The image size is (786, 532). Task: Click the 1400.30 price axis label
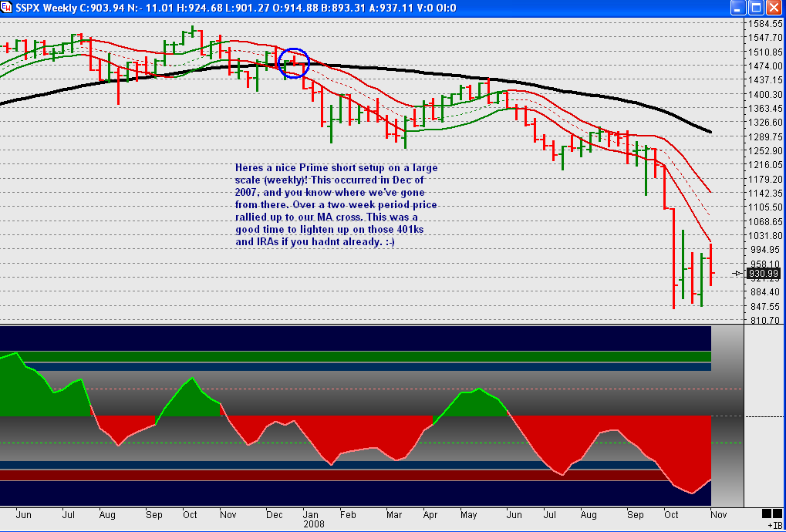764,95
